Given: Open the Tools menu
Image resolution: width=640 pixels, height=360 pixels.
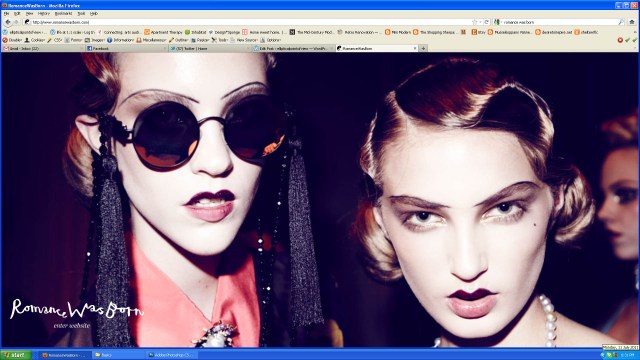Looking at the screenshot, I should pyautogui.click(x=81, y=13).
